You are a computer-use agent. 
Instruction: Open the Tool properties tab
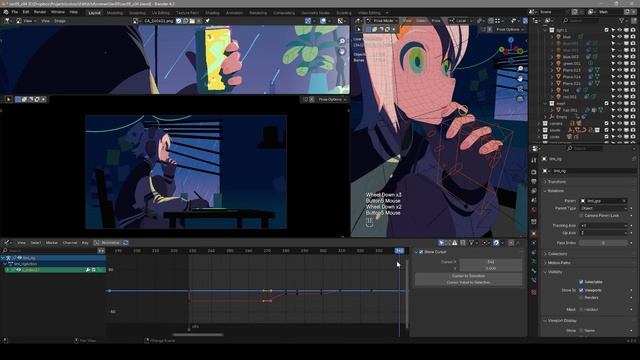click(x=533, y=160)
